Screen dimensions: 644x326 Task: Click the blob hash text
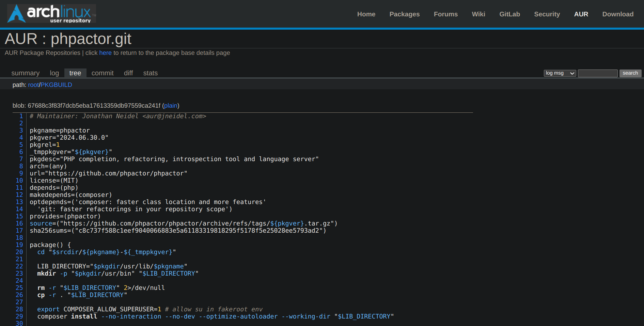coord(94,106)
